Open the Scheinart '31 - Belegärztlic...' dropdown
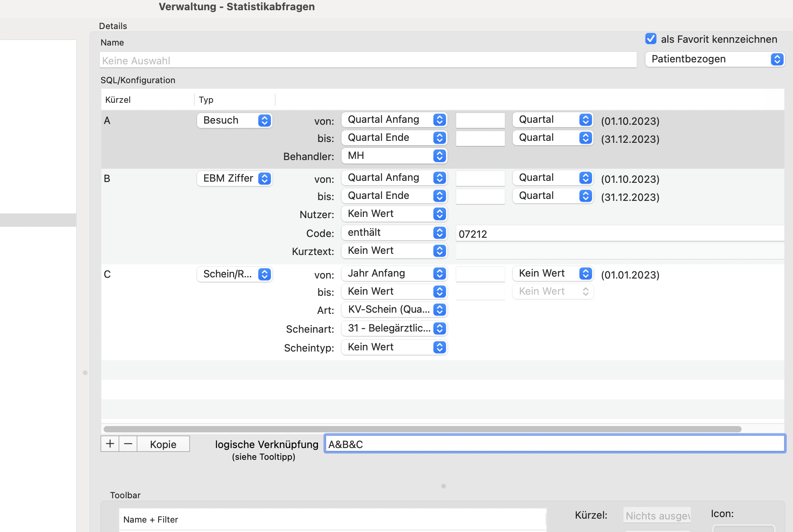793x532 pixels. point(394,328)
